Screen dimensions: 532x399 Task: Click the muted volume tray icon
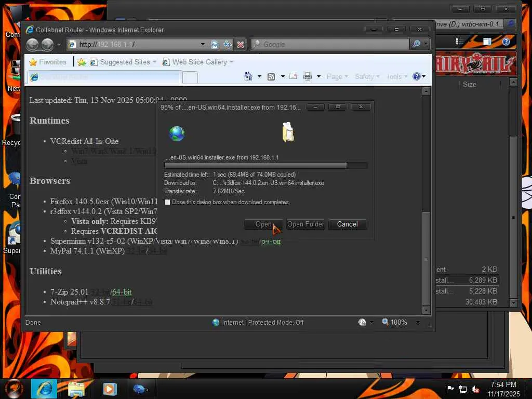pos(475,390)
